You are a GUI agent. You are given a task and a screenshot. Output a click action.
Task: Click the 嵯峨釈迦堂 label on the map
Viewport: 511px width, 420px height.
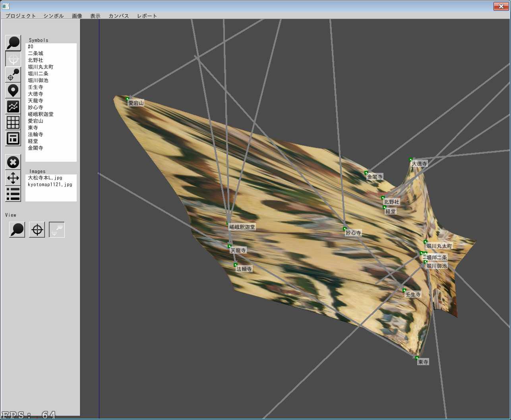pos(242,227)
